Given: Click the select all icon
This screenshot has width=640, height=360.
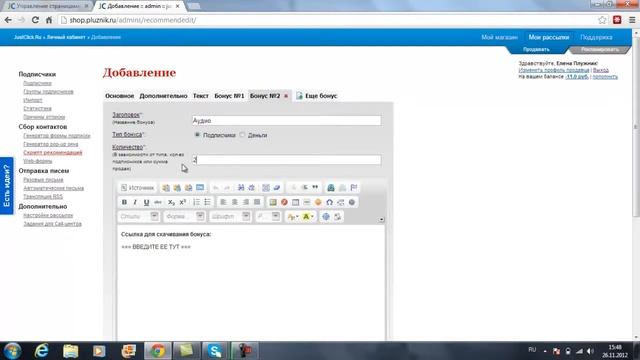Looking at the screenshot, I should [x=266, y=188].
